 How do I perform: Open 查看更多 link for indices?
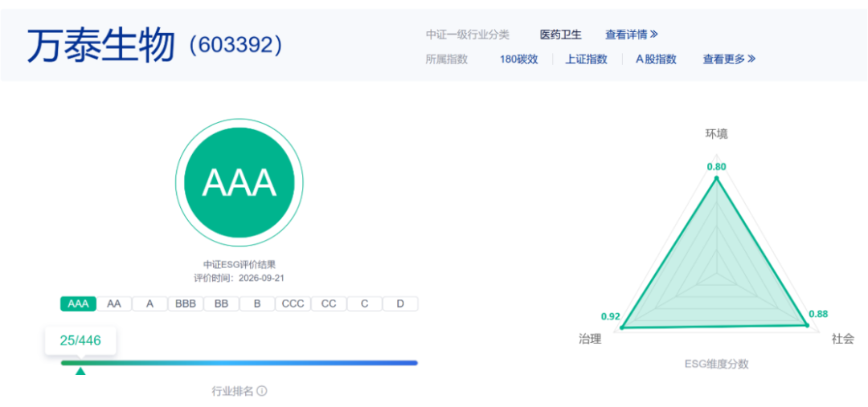[729, 59]
